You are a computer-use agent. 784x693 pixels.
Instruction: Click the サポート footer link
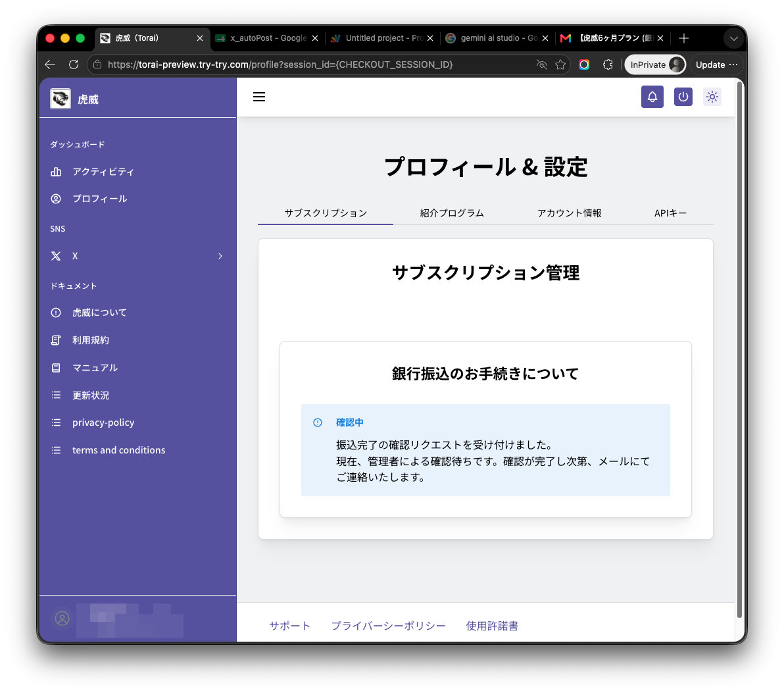pos(289,625)
